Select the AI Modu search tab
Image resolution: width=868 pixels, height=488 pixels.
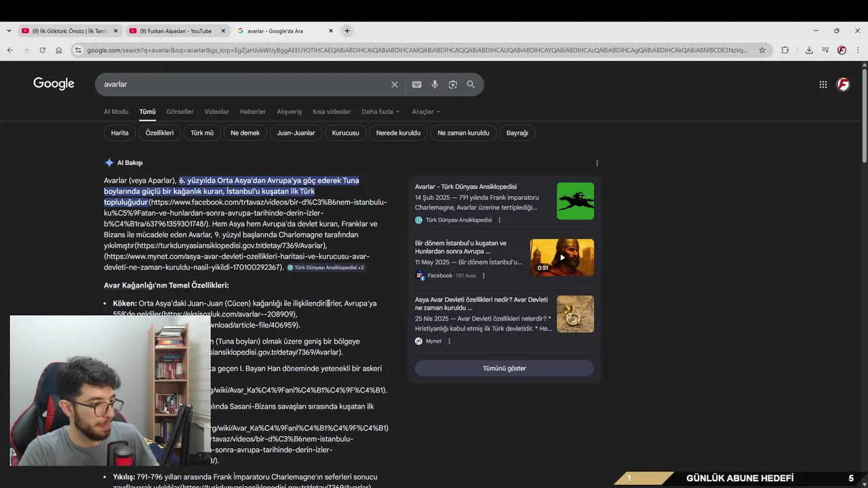click(116, 112)
